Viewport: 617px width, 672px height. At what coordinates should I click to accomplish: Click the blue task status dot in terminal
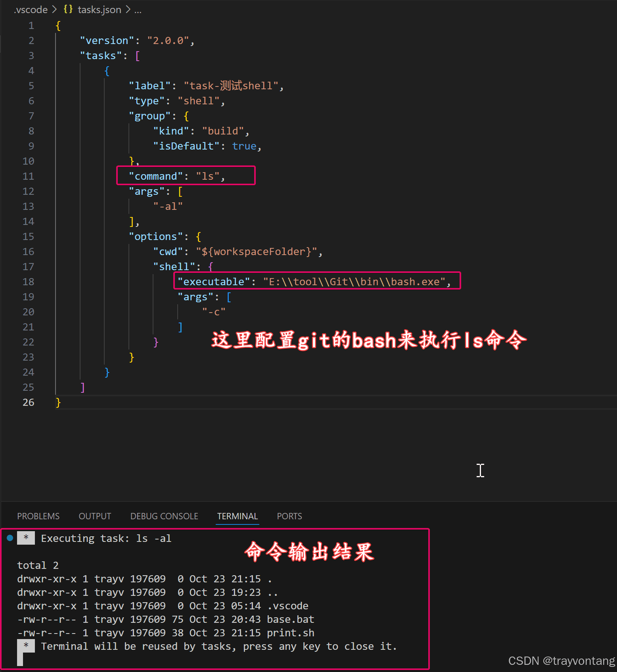10,538
